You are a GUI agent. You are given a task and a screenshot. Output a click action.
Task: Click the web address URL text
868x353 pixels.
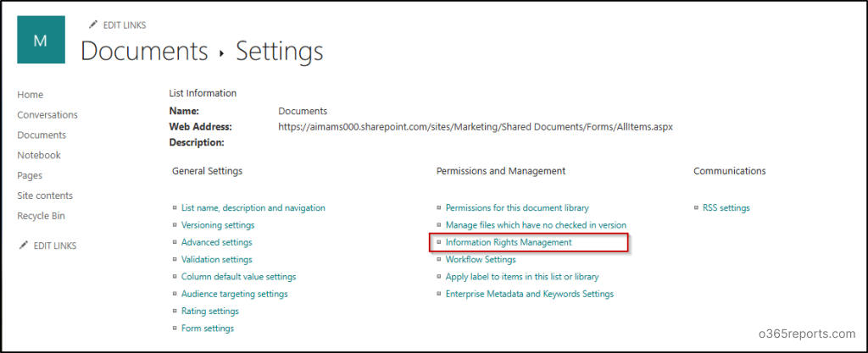(476, 127)
